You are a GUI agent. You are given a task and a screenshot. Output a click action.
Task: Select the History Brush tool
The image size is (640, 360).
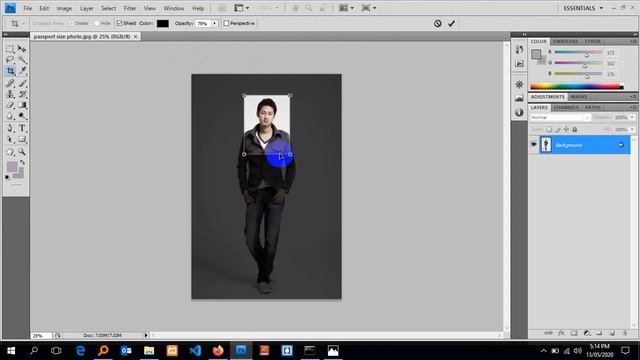click(x=22, y=94)
